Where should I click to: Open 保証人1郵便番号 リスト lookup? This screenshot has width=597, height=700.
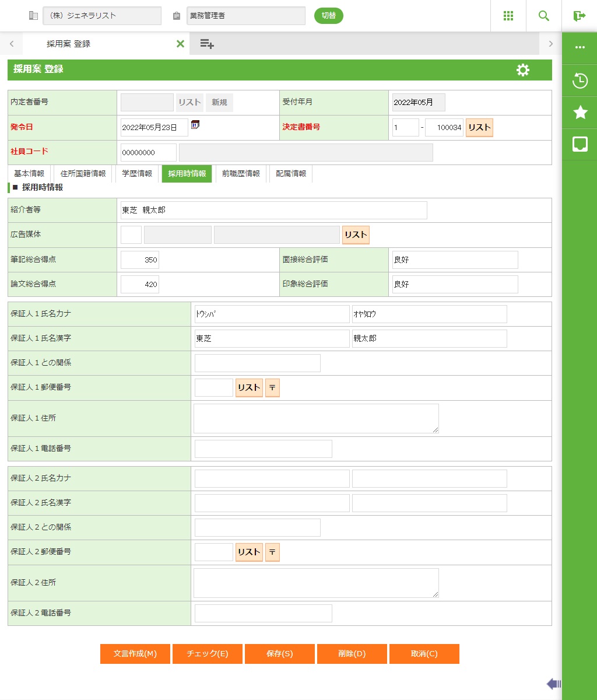click(x=249, y=388)
